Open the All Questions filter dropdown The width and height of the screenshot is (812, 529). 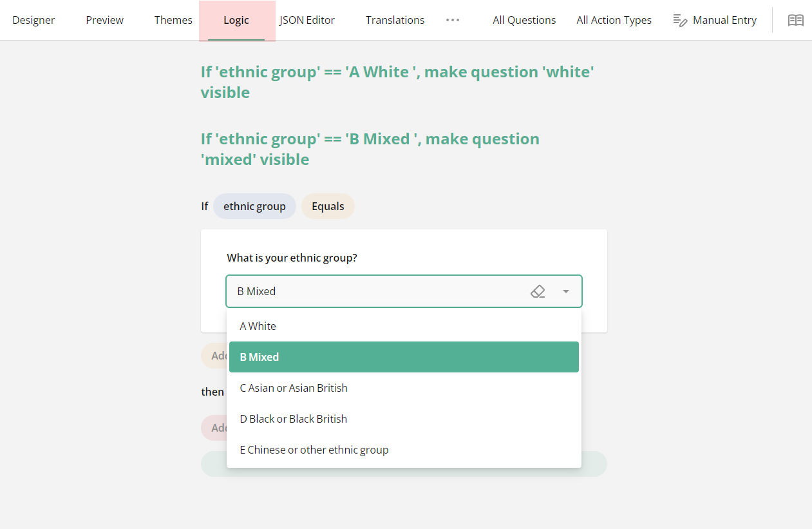[x=524, y=20]
